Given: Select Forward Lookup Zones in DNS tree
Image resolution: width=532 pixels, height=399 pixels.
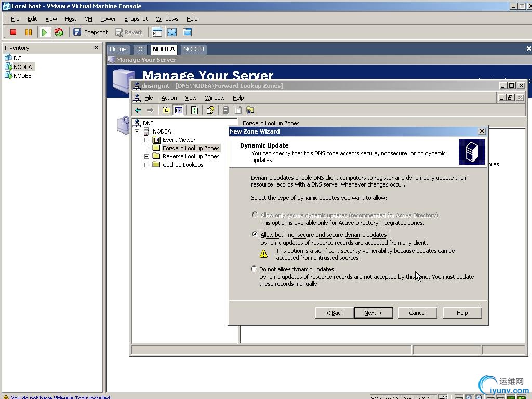Looking at the screenshot, I should coord(191,148).
